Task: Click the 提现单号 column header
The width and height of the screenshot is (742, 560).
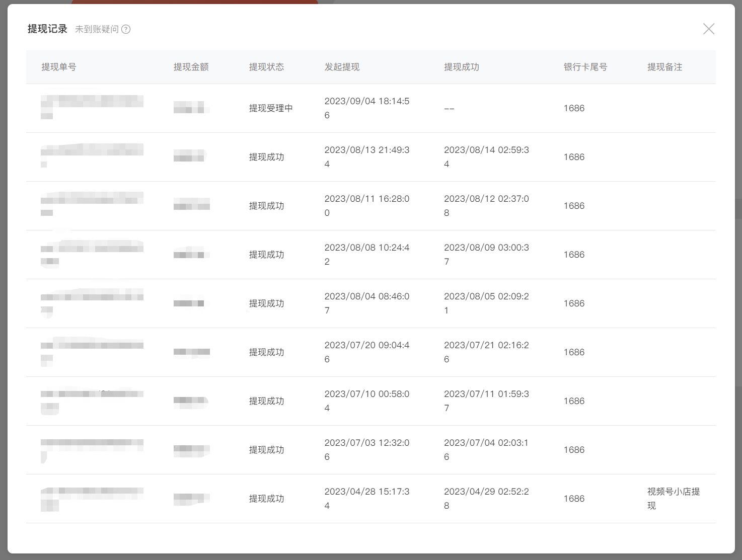Action: 58,66
